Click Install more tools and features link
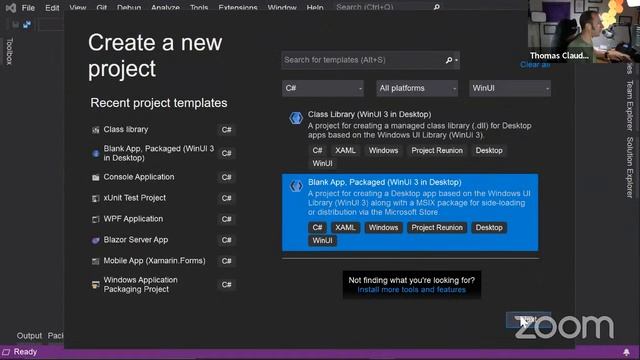 pyautogui.click(x=411, y=290)
